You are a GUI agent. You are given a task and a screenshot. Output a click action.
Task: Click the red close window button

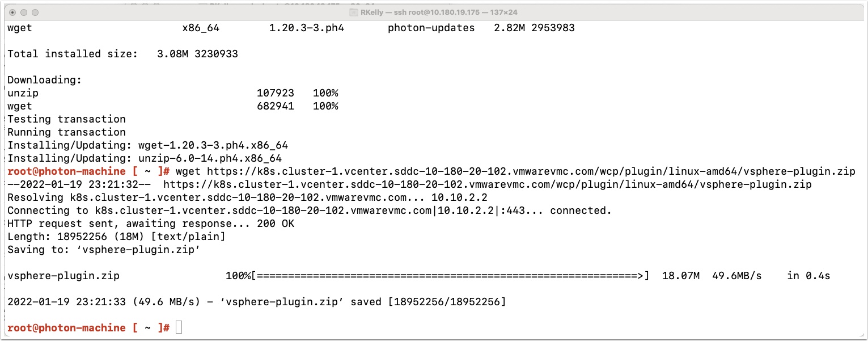coord(12,12)
